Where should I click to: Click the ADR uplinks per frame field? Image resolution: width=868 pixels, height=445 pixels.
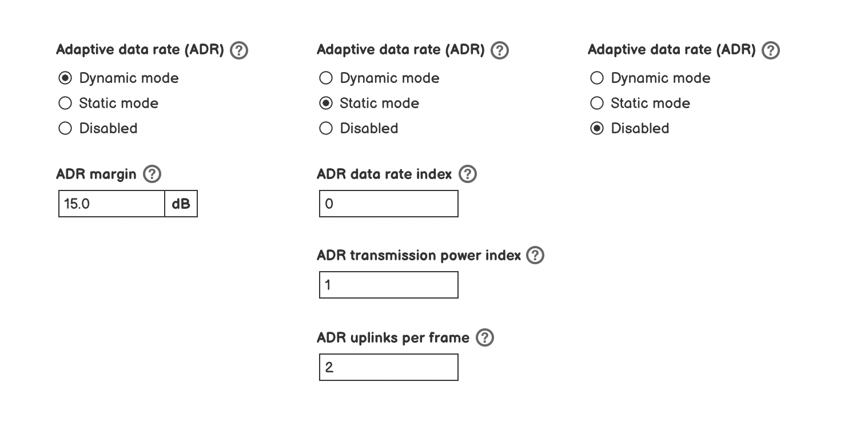388,367
